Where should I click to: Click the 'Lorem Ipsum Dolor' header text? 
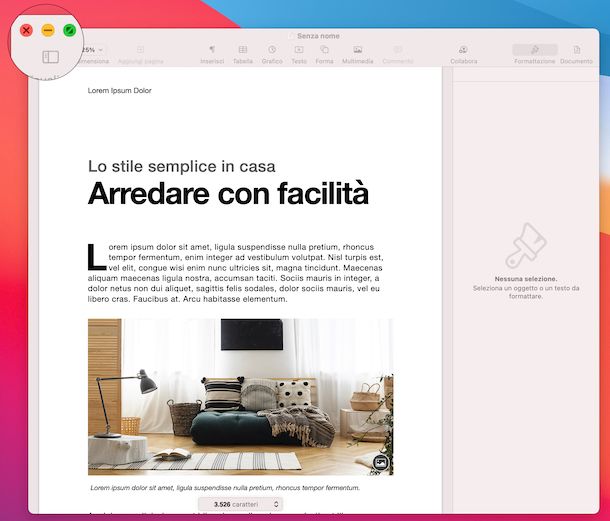(119, 90)
